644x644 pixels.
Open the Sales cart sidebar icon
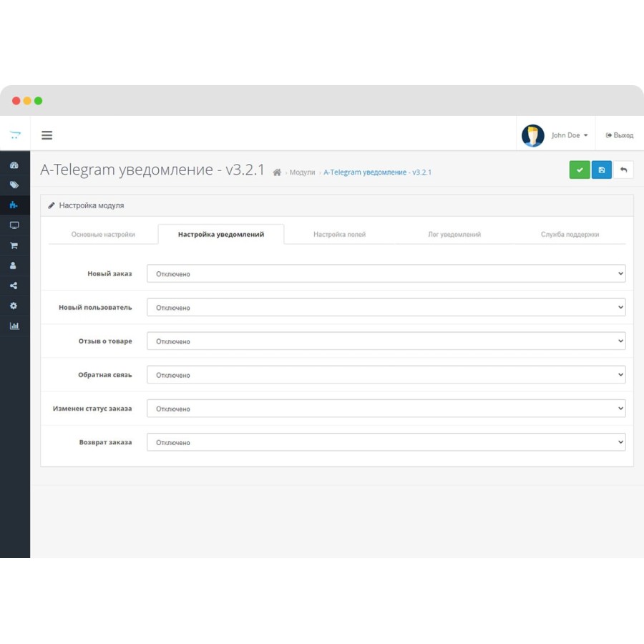[x=14, y=245]
